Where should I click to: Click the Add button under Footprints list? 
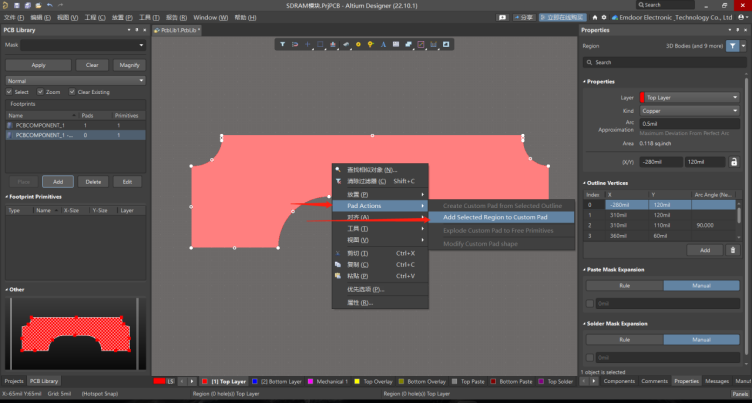pos(58,182)
